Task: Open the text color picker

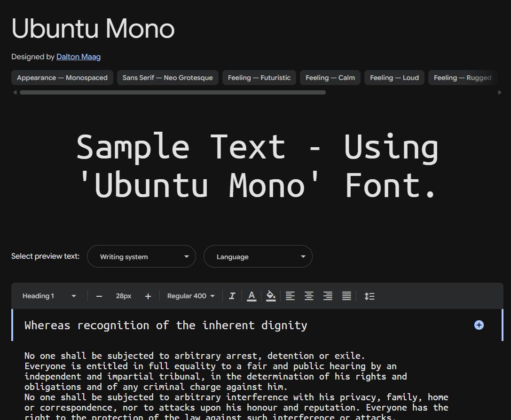Action: point(251,296)
